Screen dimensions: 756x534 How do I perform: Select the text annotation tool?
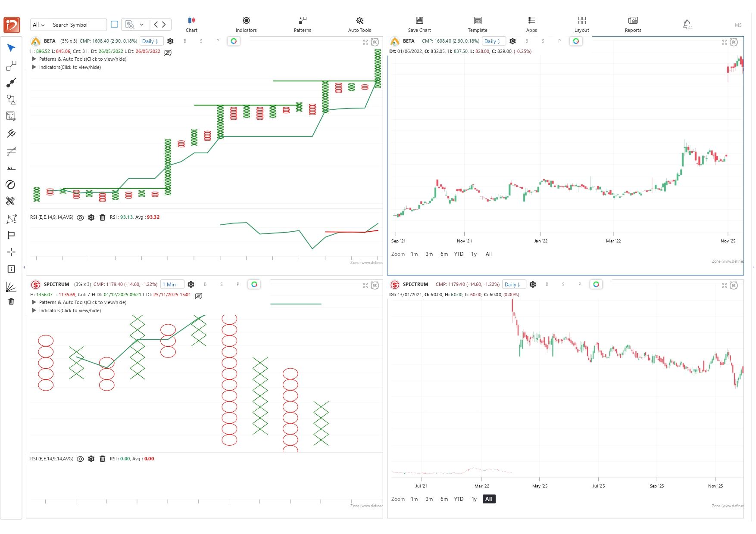11,116
